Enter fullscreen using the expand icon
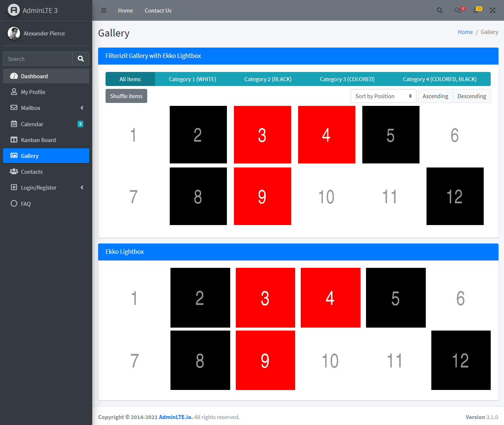The height and width of the screenshot is (425, 504). pos(493,10)
